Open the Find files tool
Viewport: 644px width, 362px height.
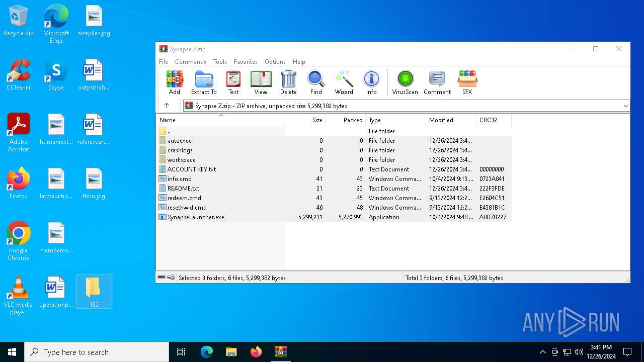point(316,82)
